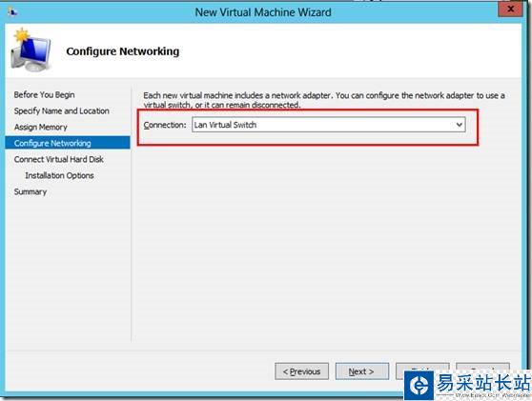532x401 pixels.
Task: Select the Configure Networking step
Action: point(68,143)
